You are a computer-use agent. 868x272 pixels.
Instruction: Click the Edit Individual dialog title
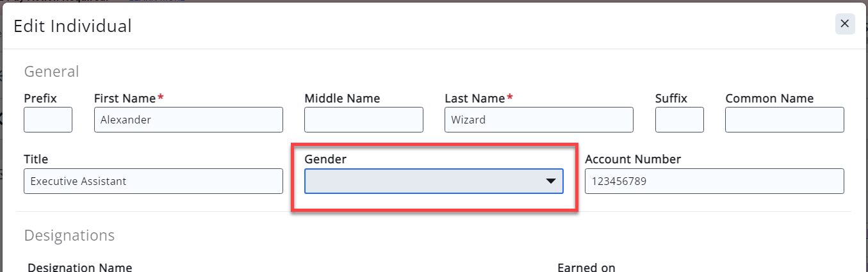tap(72, 26)
